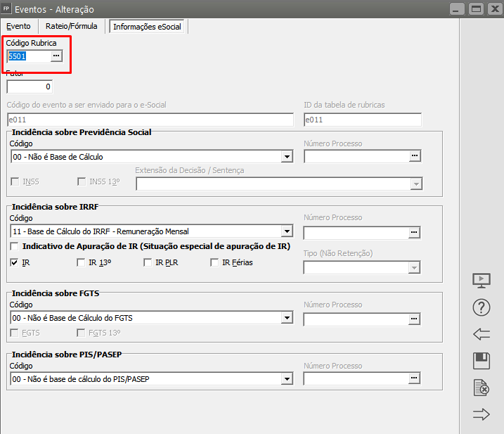This screenshot has width=504, height=434.
Task: Open FGTS Número Processo lookup button
Action: click(414, 319)
